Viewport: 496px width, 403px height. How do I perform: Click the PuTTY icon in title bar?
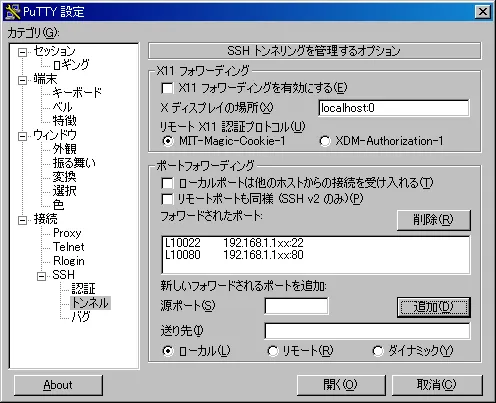(x=13, y=12)
